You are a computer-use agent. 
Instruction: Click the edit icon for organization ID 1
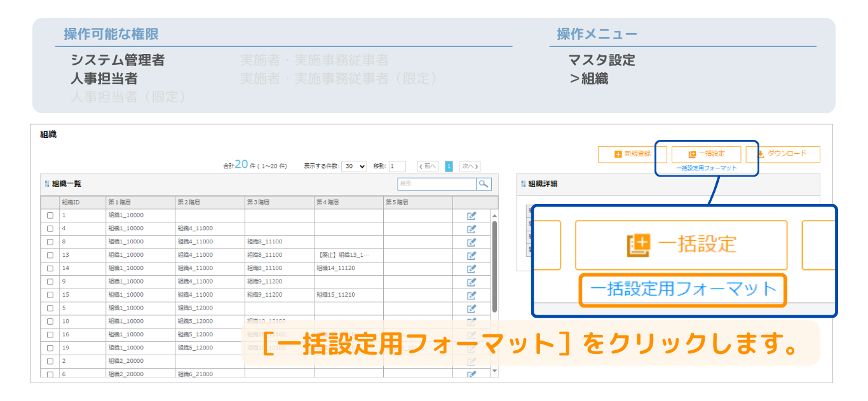click(x=471, y=215)
